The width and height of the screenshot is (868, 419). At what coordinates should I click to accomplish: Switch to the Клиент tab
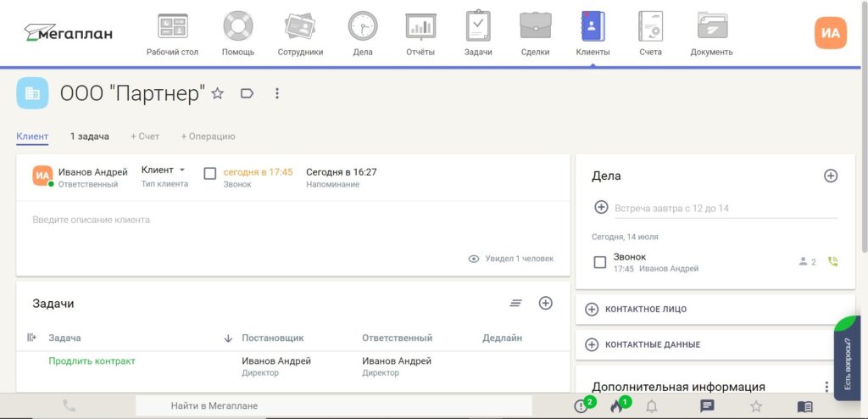pos(32,137)
